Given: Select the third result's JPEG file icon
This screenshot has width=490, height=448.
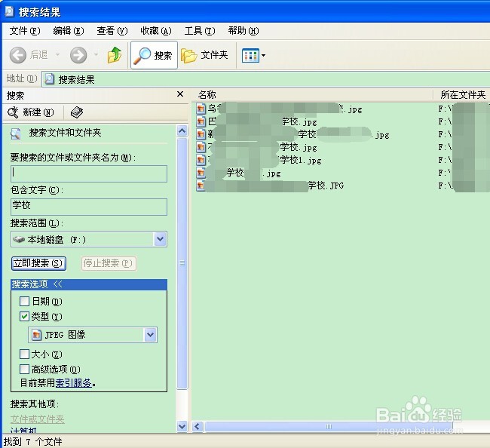Looking at the screenshot, I should click(x=201, y=134).
